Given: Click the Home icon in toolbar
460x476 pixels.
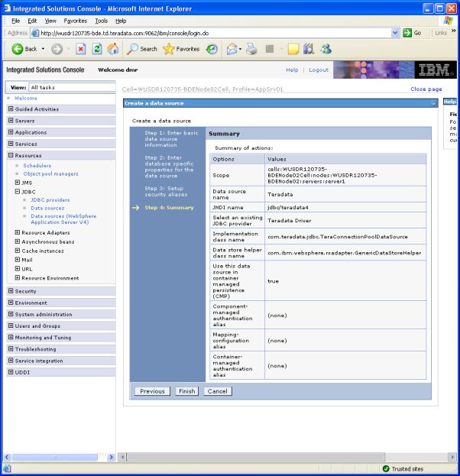Looking at the screenshot, I should (x=113, y=49).
